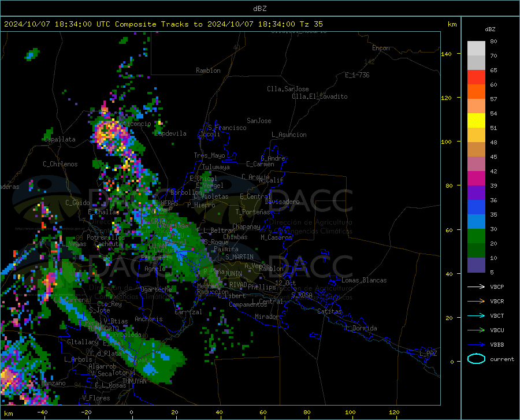
Task: Click the cyan VBCT arrow legend icon
Action: (x=476, y=315)
